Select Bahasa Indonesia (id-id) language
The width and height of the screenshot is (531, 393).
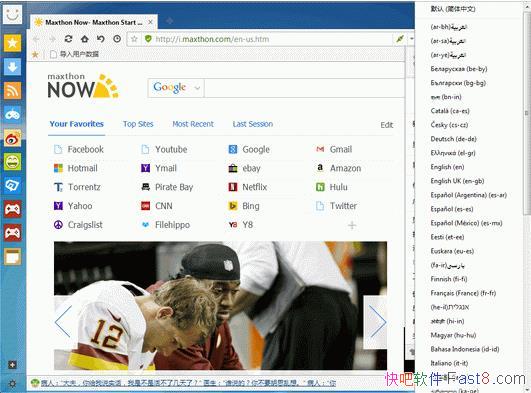[465, 349]
